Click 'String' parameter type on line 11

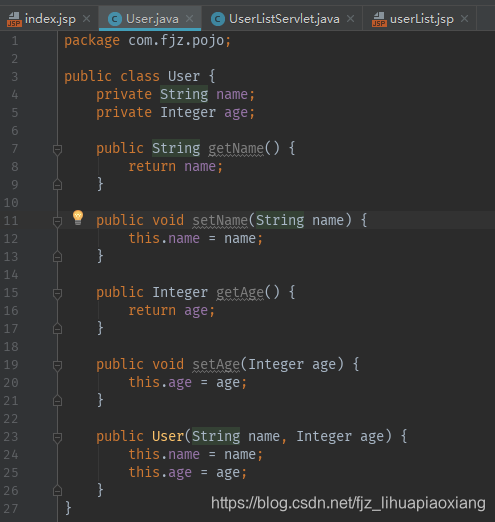pos(280,220)
